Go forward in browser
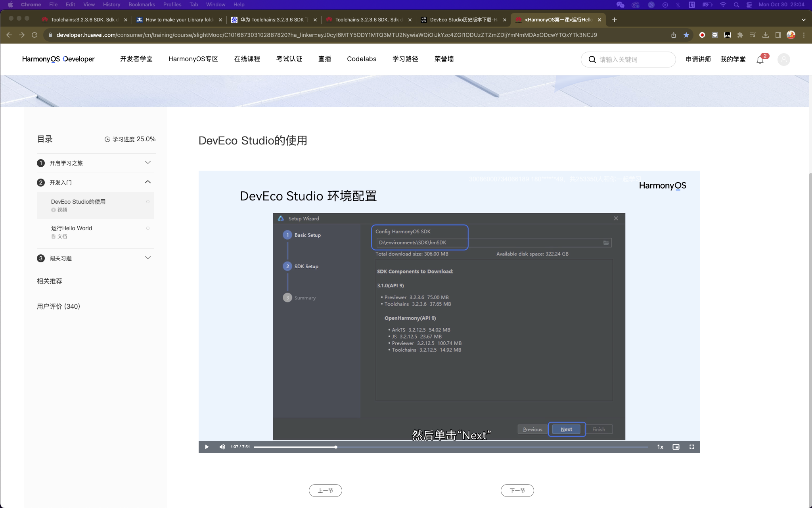This screenshot has width=812, height=508. tap(22, 35)
